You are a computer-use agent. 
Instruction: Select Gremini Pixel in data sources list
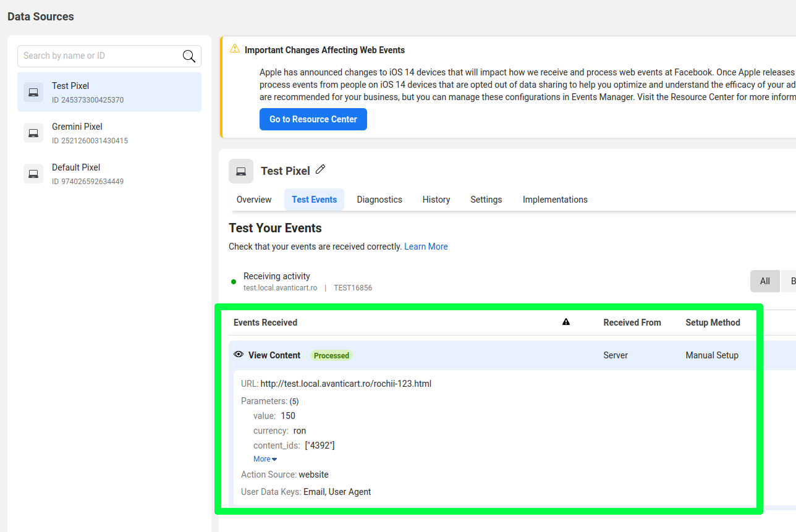[x=109, y=133]
